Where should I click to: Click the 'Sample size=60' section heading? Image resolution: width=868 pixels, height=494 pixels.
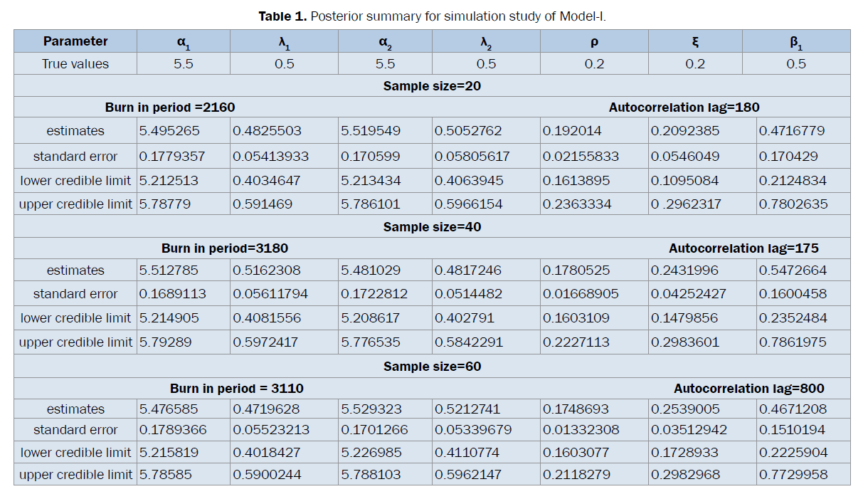pos(432,367)
